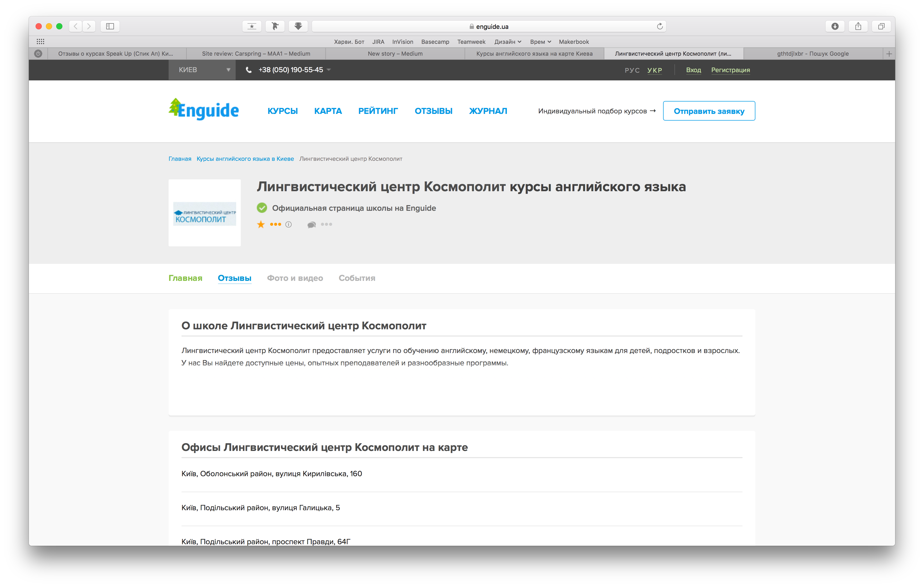Click the проспект Правди, 64Г office address
924x587 pixels.
pyautogui.click(x=266, y=541)
